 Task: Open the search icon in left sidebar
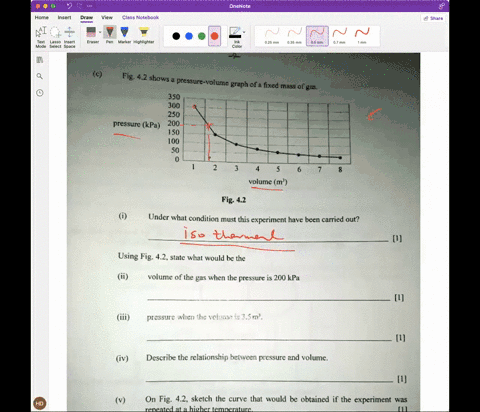(x=40, y=76)
